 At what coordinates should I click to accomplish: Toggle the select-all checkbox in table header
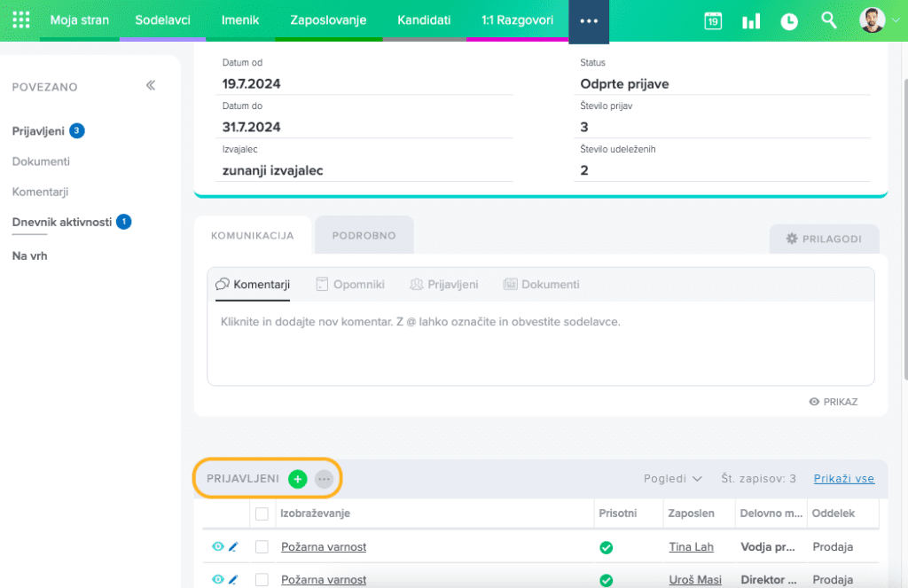coord(262,514)
